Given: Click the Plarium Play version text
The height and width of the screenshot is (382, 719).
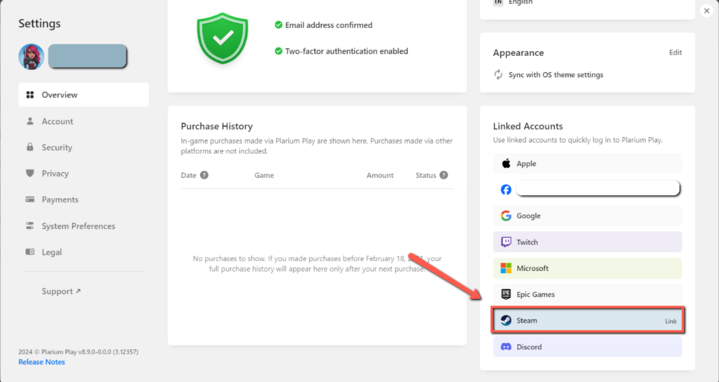Looking at the screenshot, I should (78, 352).
